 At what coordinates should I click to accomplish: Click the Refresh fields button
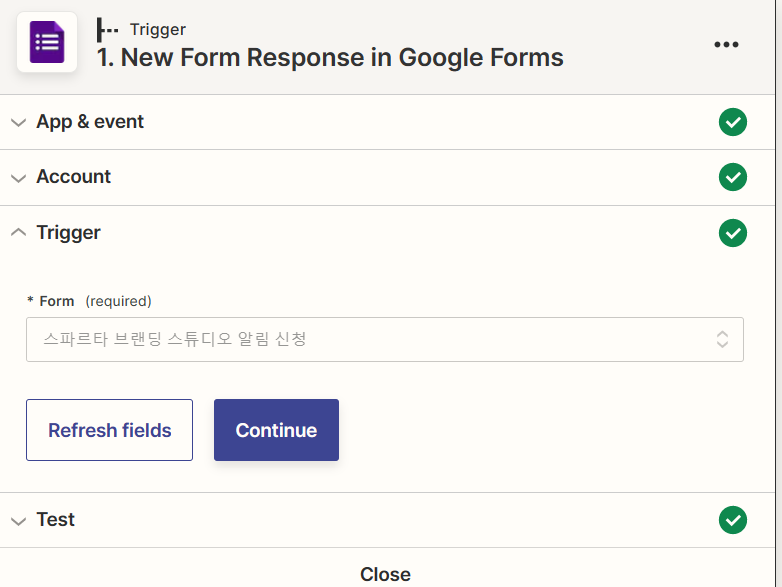[x=109, y=430]
